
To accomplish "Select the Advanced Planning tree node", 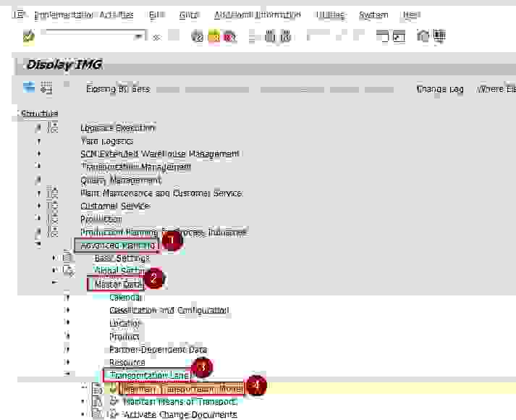I will click(x=117, y=246).
